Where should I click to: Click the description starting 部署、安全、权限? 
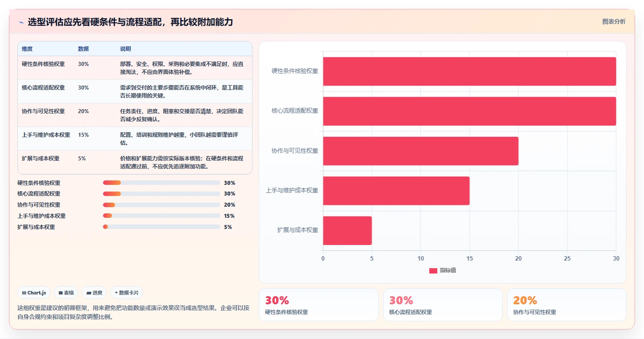coord(182,68)
